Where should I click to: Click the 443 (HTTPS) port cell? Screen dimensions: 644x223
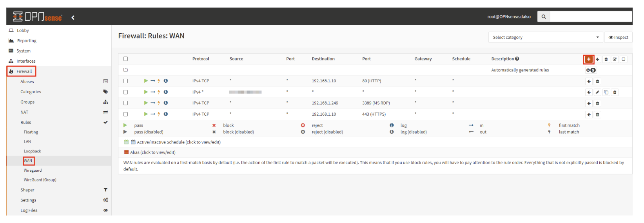(374, 114)
